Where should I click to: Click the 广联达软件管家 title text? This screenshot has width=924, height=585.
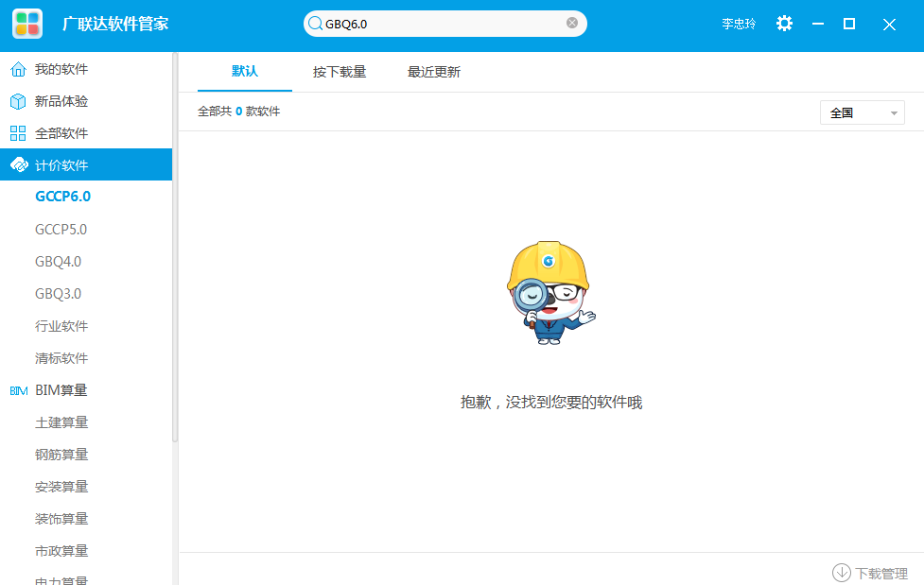[115, 24]
